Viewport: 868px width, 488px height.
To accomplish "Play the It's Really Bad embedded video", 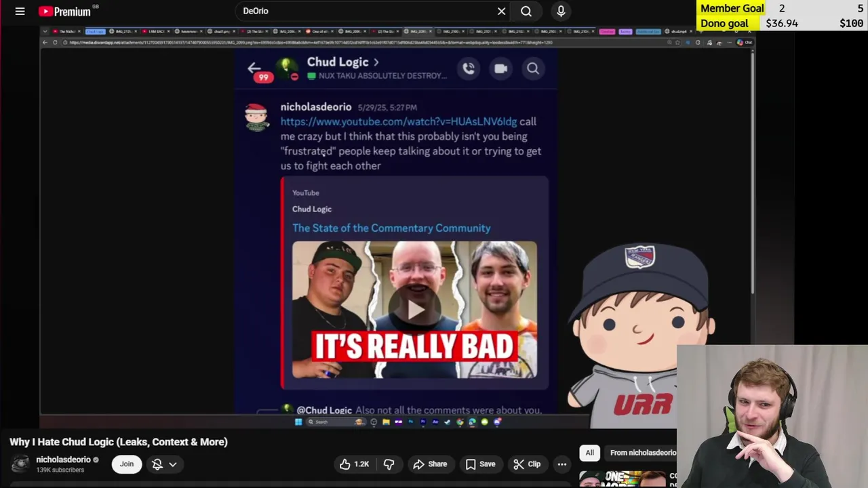I will tap(414, 310).
